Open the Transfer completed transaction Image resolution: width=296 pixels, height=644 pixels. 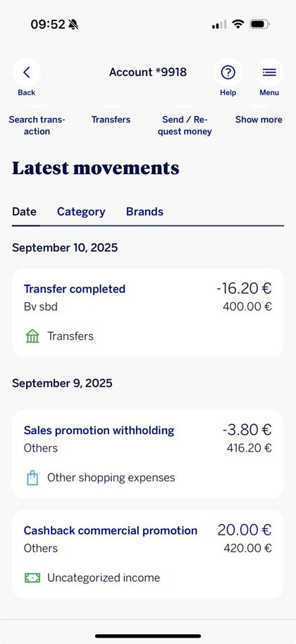pos(148,313)
